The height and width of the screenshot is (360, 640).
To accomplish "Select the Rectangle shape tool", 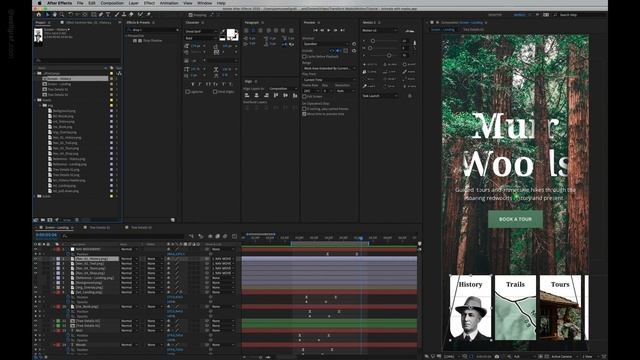I will tap(93, 15).
